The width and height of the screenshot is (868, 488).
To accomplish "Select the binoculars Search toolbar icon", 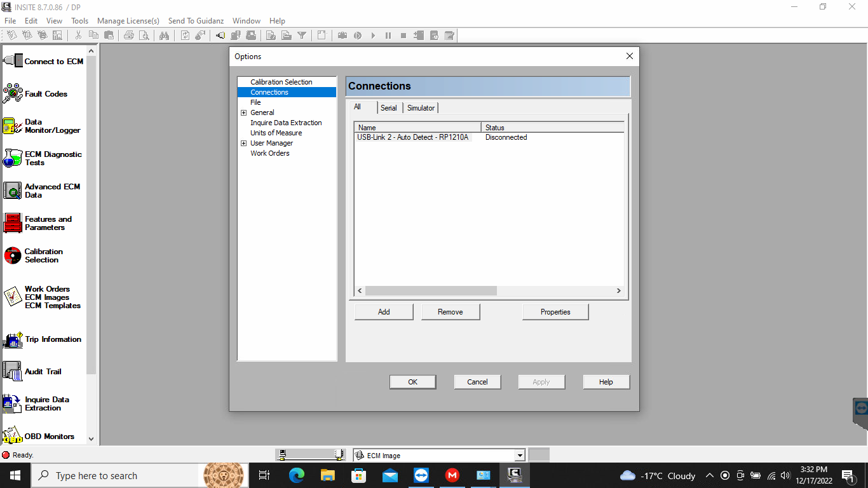I will coord(164,36).
